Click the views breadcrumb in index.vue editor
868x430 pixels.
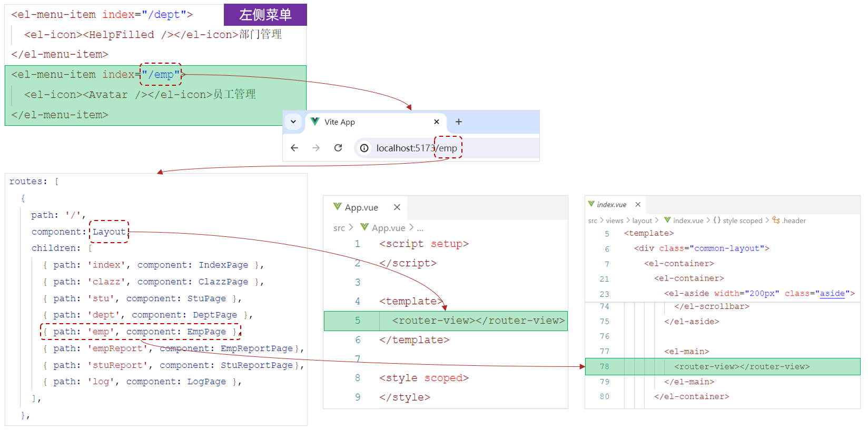pyautogui.click(x=614, y=221)
